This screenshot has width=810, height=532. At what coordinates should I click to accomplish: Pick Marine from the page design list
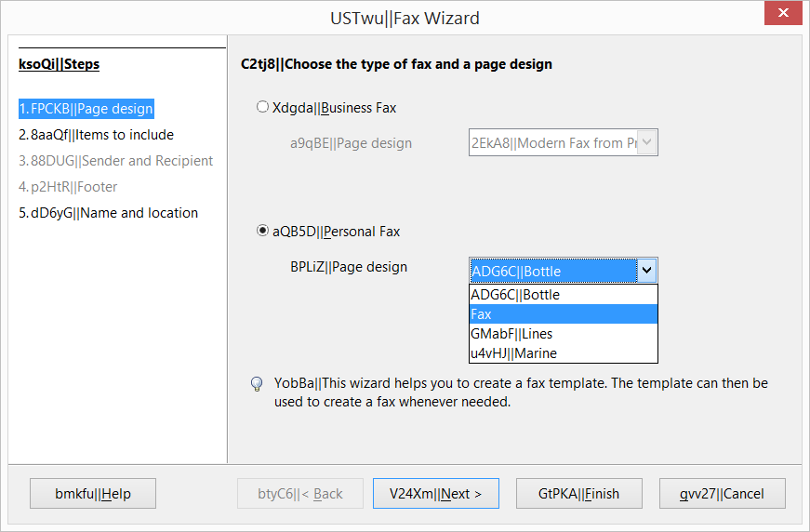point(563,353)
